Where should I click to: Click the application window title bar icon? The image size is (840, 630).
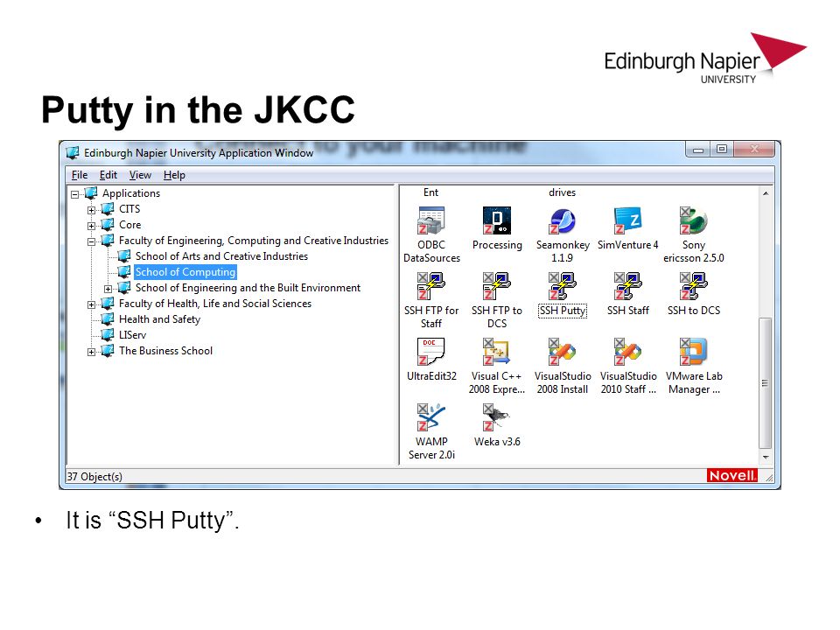pyautogui.click(x=73, y=152)
